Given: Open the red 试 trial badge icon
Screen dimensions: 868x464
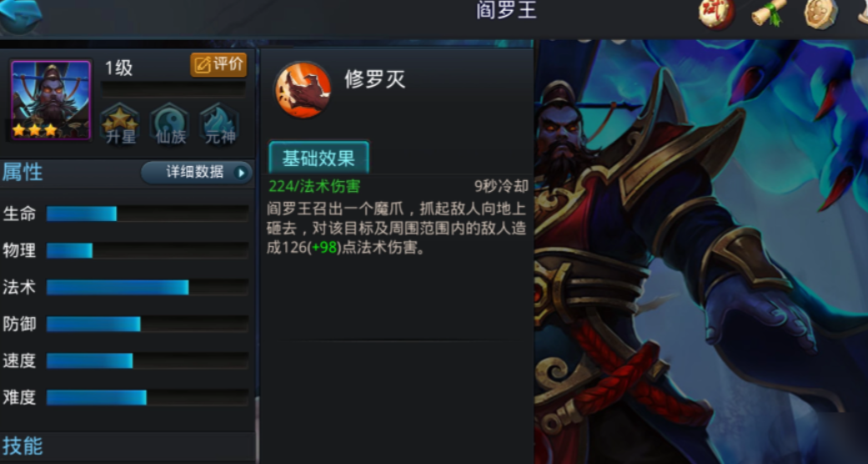Looking at the screenshot, I should tap(716, 13).
